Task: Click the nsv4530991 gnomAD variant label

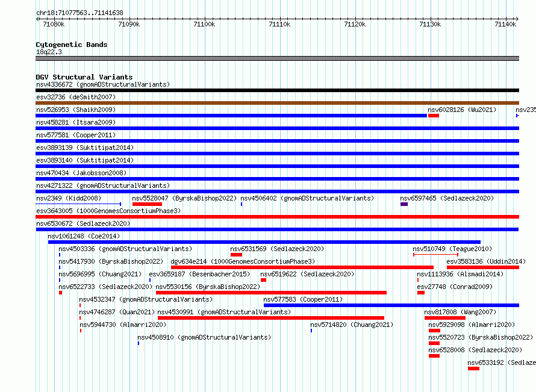Action: (x=224, y=312)
